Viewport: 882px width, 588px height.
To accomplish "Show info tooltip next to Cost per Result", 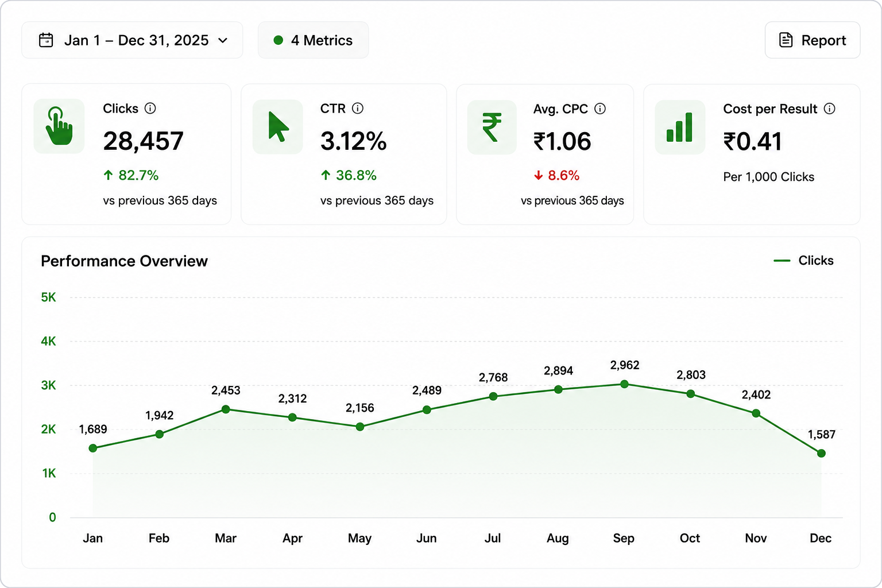I will 830,109.
